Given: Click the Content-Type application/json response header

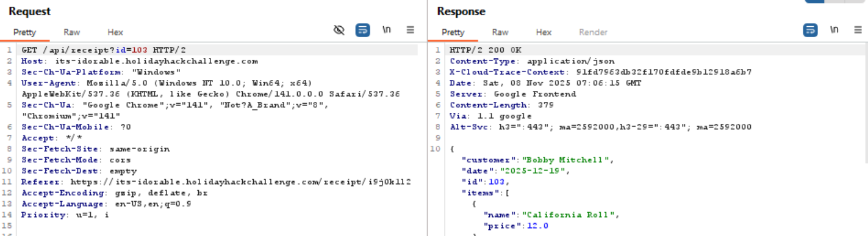Looking at the screenshot, I should pos(533,61).
